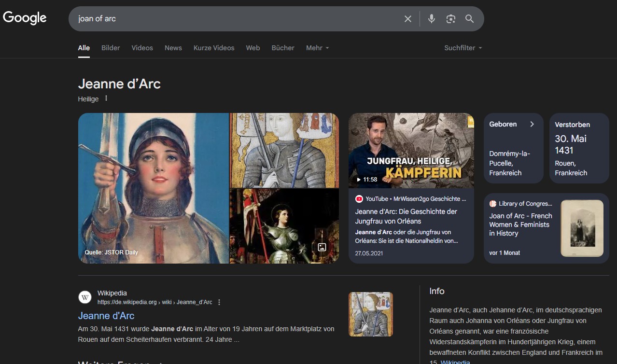Click the Verstorben 30. Mai 1431 card

click(579, 148)
